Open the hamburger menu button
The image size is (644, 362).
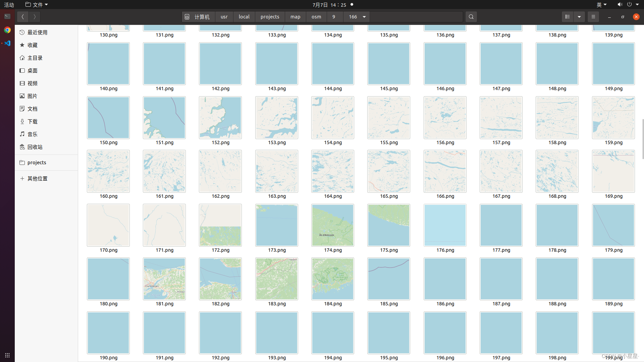click(593, 17)
